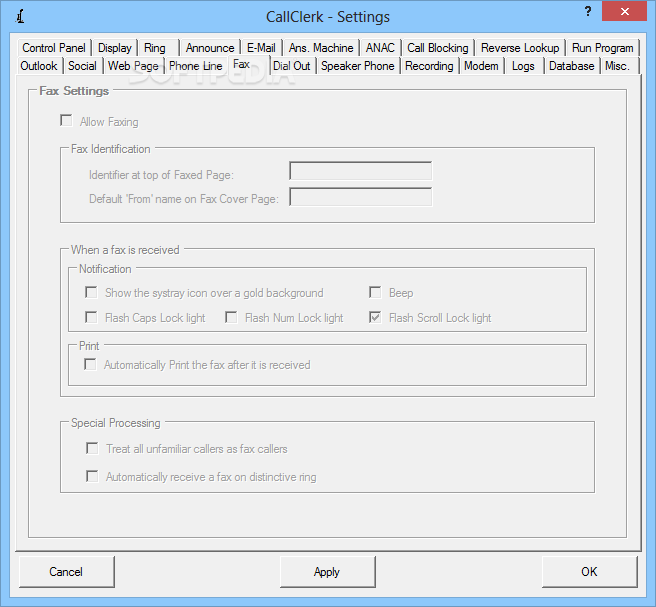Toggle auto receive fax on distinctive ring
The width and height of the screenshot is (656, 607).
click(92, 476)
